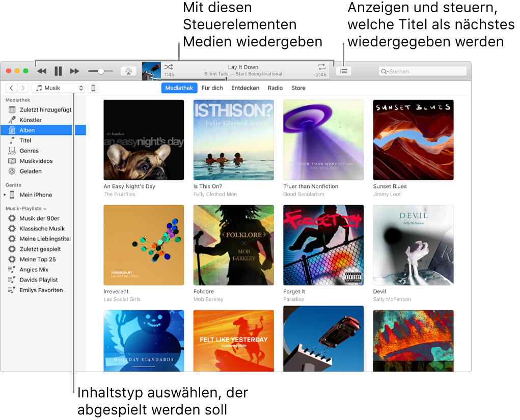Click Mob Barkley artist name
This screenshot has width=520, height=420.
[208, 299]
